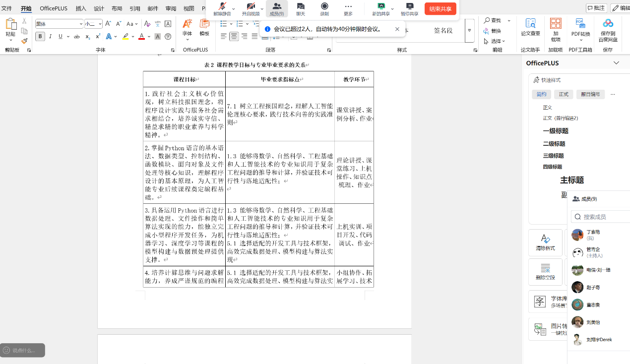Align paragraph text to the left
The width and height of the screenshot is (630, 364).
[x=224, y=36]
